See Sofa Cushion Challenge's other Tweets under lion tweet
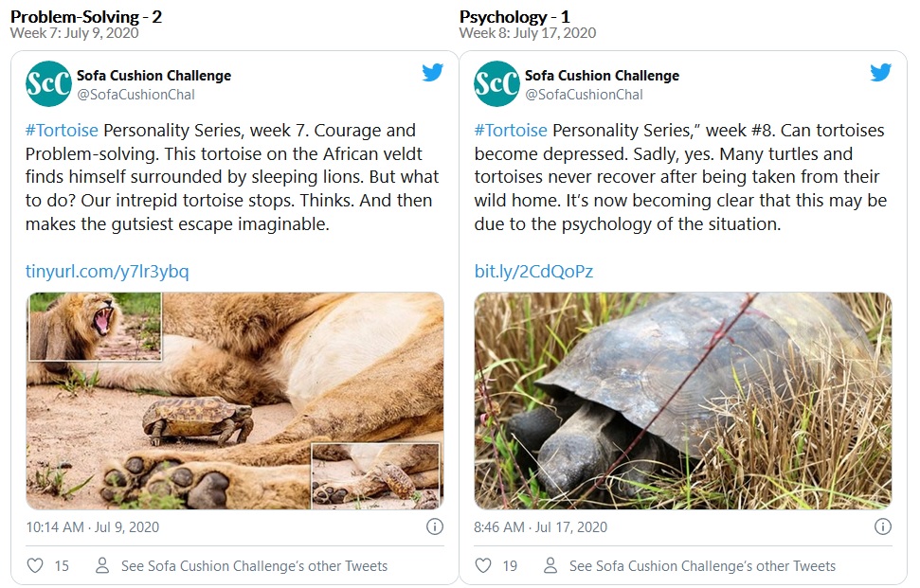The image size is (920, 588). tap(254, 566)
